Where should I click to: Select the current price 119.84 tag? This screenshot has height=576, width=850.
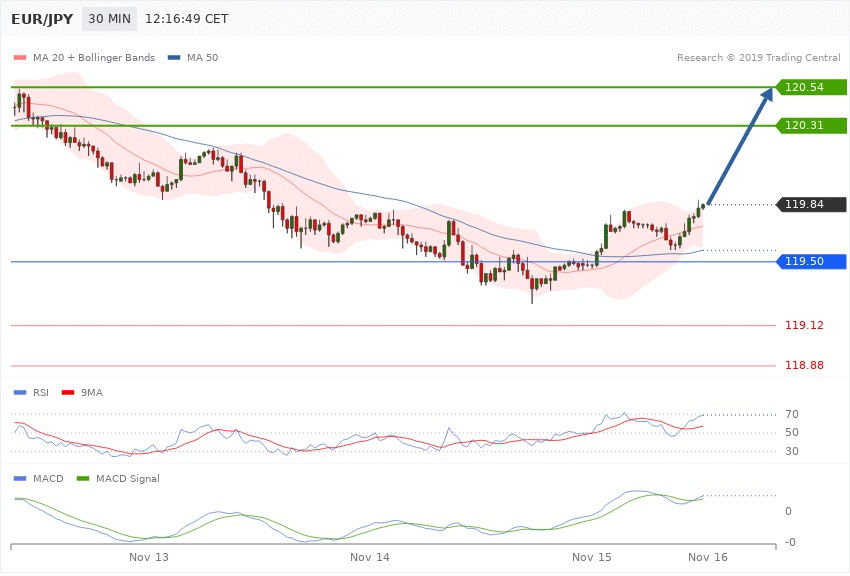pos(811,205)
